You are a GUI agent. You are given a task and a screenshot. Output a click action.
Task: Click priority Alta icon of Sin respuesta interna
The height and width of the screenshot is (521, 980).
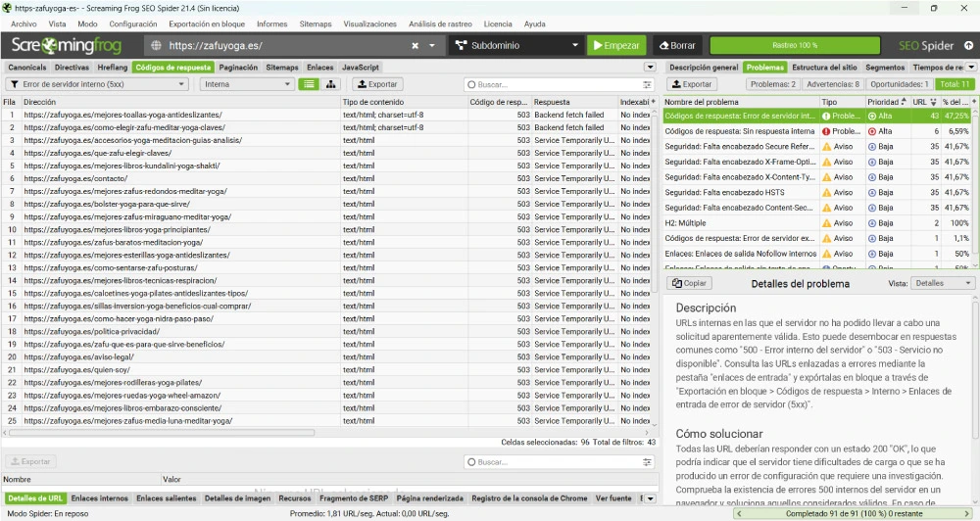click(x=872, y=131)
